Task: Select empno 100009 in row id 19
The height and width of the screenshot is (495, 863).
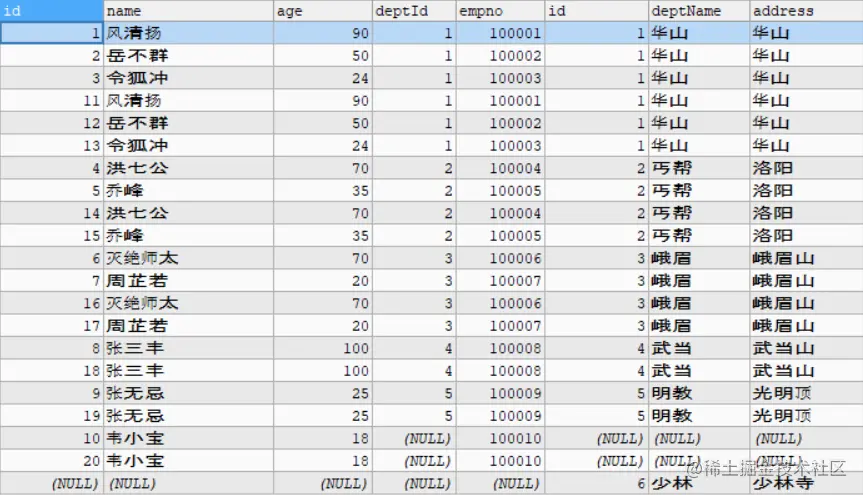Action: [x=500, y=417]
